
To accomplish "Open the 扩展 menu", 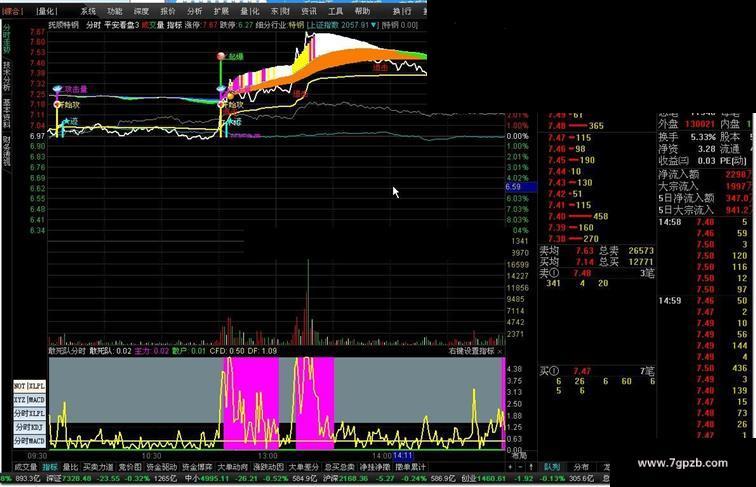I will tap(221, 11).
